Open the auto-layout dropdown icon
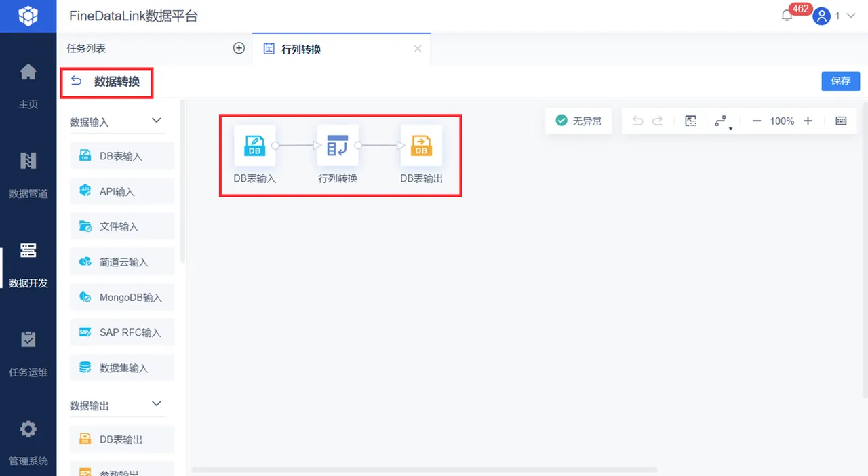Screen dimensions: 868x476 [723, 121]
